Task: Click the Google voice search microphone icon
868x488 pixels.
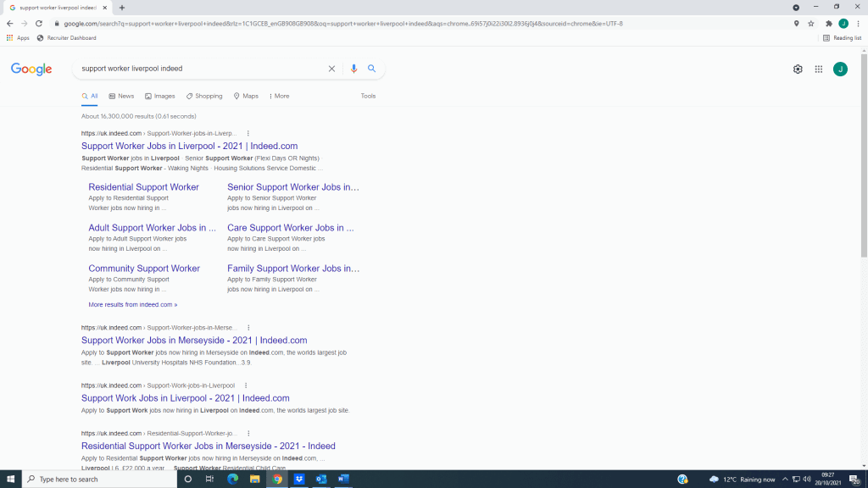Action: tap(354, 69)
